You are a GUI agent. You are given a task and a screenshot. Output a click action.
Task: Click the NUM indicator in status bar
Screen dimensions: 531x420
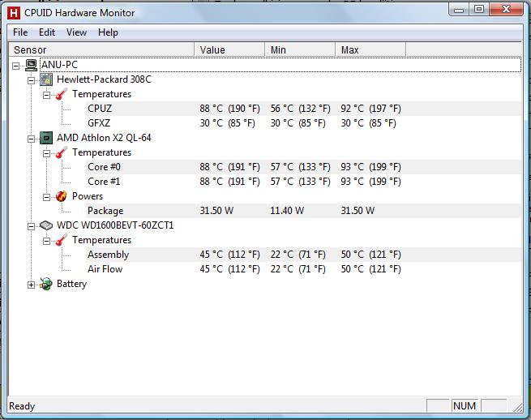point(465,405)
